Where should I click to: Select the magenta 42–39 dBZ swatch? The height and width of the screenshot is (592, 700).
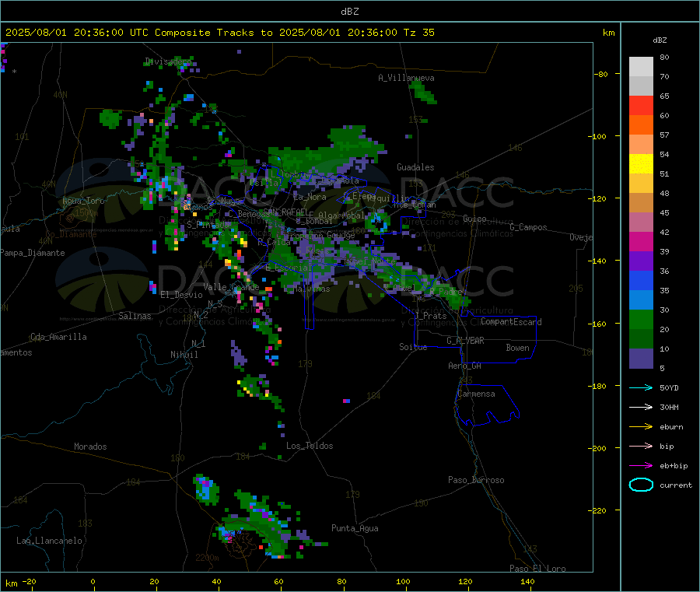(x=641, y=241)
